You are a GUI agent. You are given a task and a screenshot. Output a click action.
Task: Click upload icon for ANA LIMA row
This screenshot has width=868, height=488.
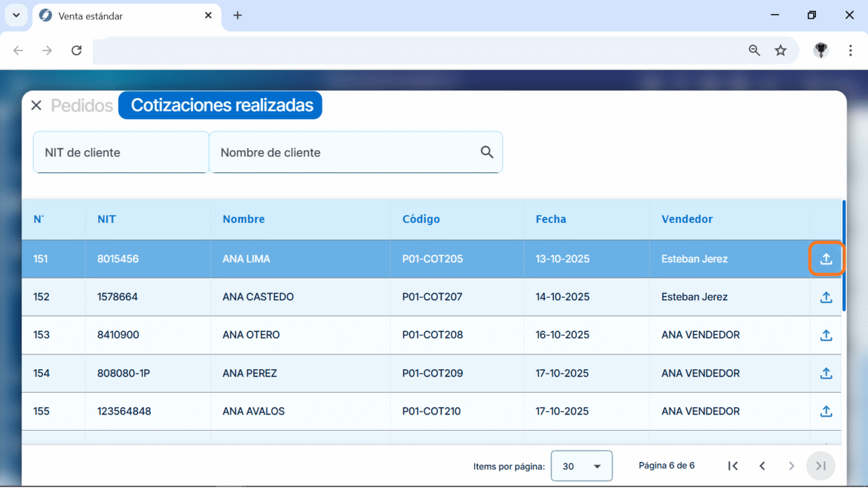[826, 259]
